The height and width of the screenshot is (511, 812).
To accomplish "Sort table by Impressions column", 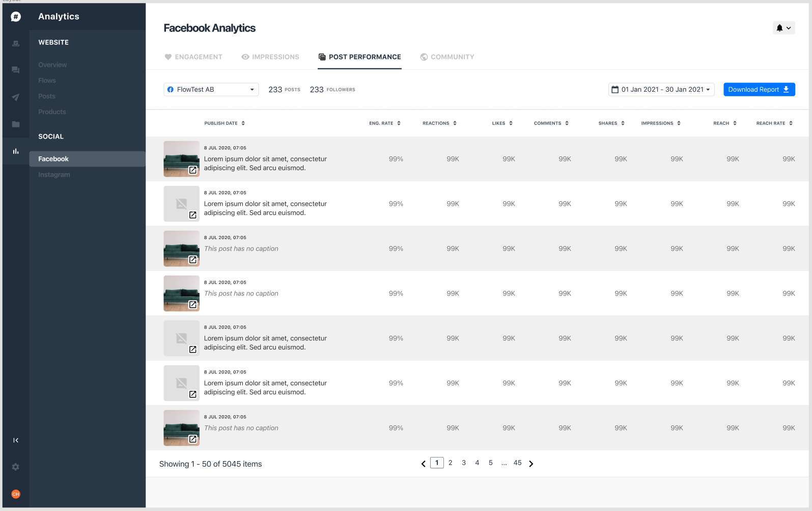I will (661, 123).
